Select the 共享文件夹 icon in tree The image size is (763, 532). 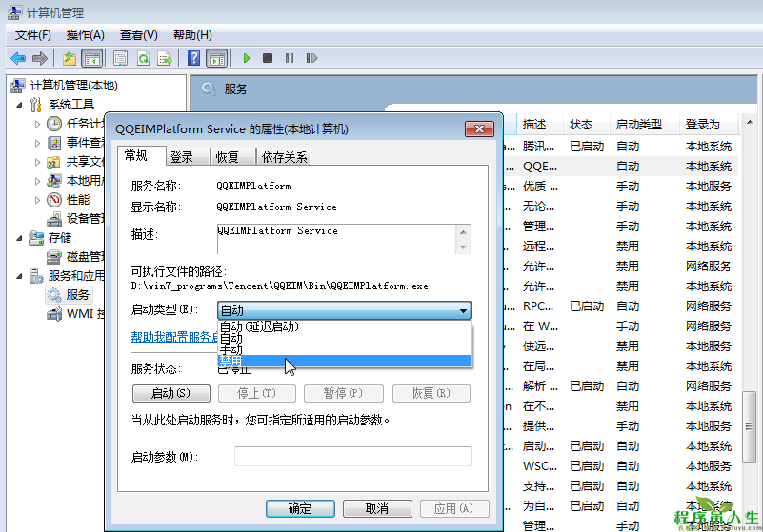[53, 162]
